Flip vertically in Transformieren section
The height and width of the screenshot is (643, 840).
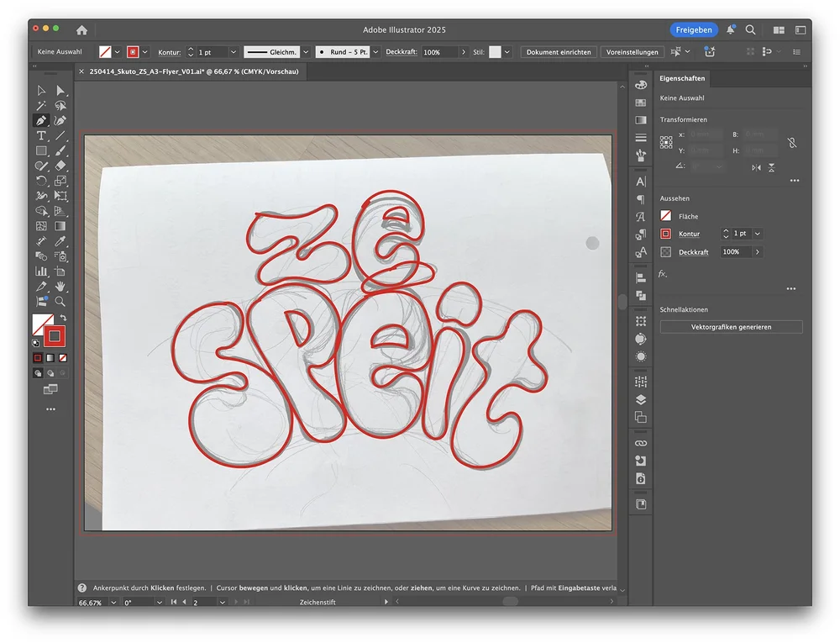[x=771, y=168]
